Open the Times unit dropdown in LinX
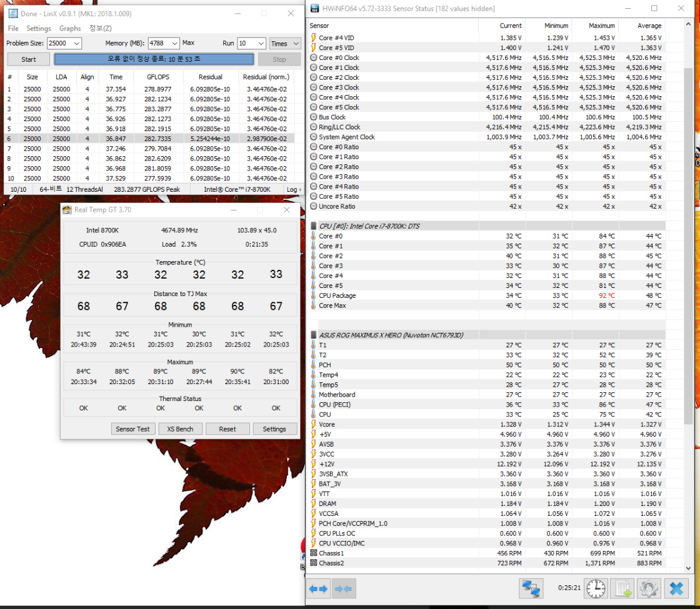 click(x=285, y=43)
